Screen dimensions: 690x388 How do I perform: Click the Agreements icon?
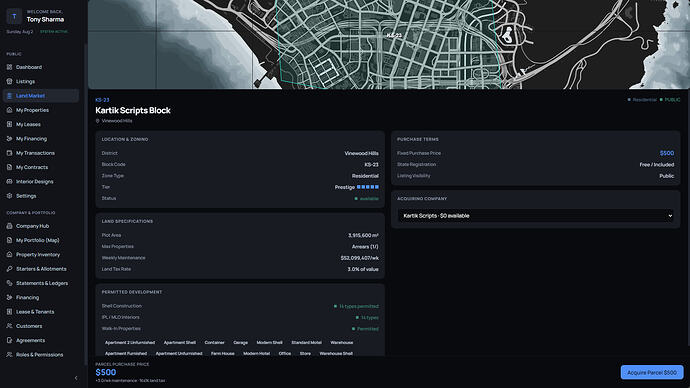tap(9, 340)
